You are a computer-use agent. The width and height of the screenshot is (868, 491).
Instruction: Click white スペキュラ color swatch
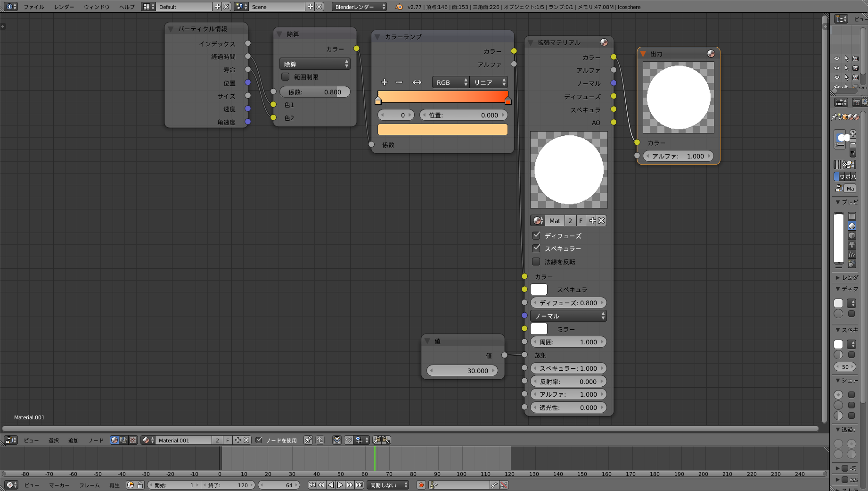click(539, 289)
